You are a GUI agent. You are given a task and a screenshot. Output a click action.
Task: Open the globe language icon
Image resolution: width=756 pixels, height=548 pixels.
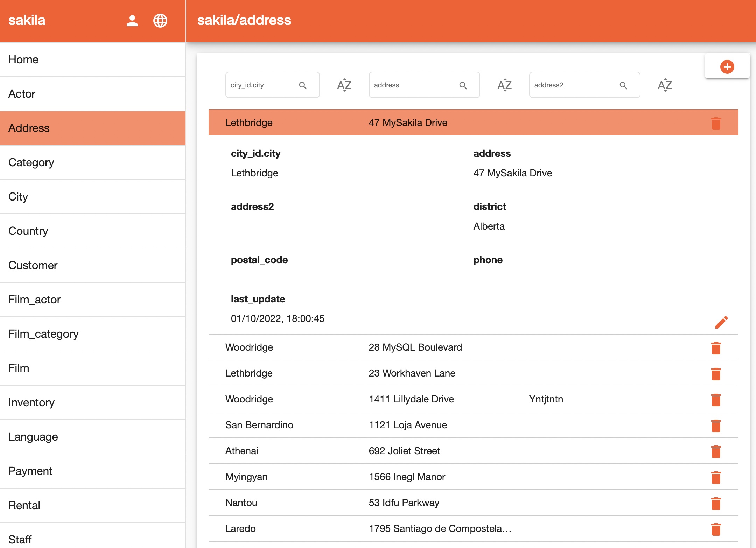(160, 21)
